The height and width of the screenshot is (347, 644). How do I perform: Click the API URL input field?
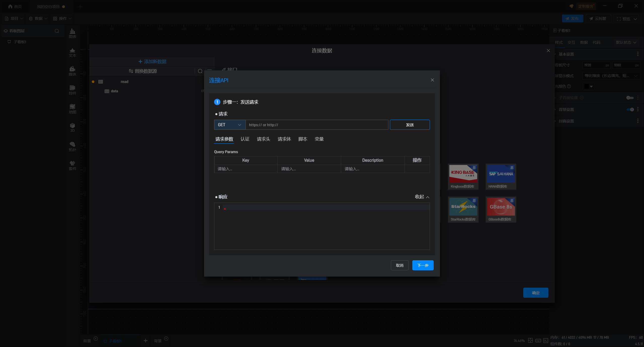click(316, 125)
